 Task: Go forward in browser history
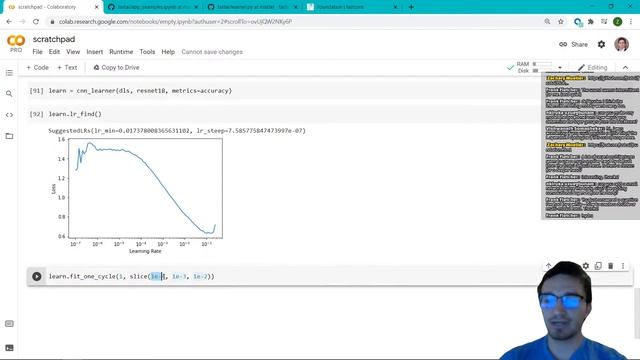coord(22,22)
